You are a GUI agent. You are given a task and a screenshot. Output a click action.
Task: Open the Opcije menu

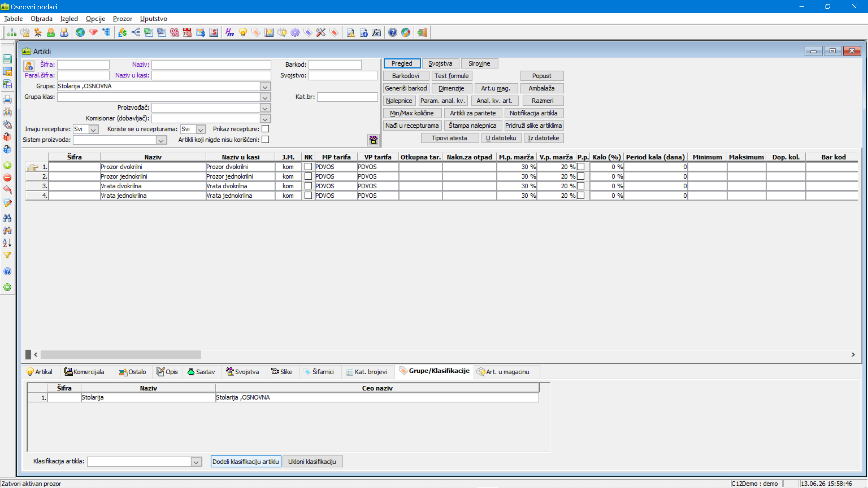coord(95,19)
